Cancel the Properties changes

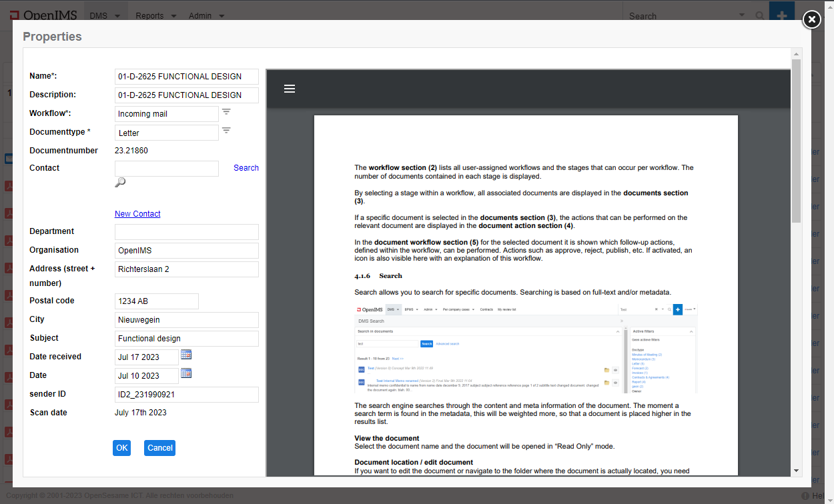[159, 448]
